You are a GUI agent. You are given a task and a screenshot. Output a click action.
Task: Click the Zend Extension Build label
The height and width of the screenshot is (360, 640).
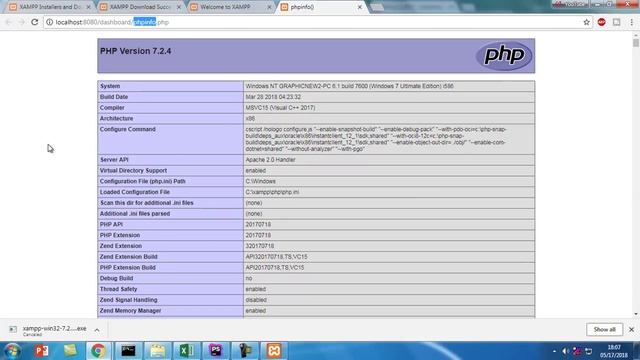click(x=128, y=257)
